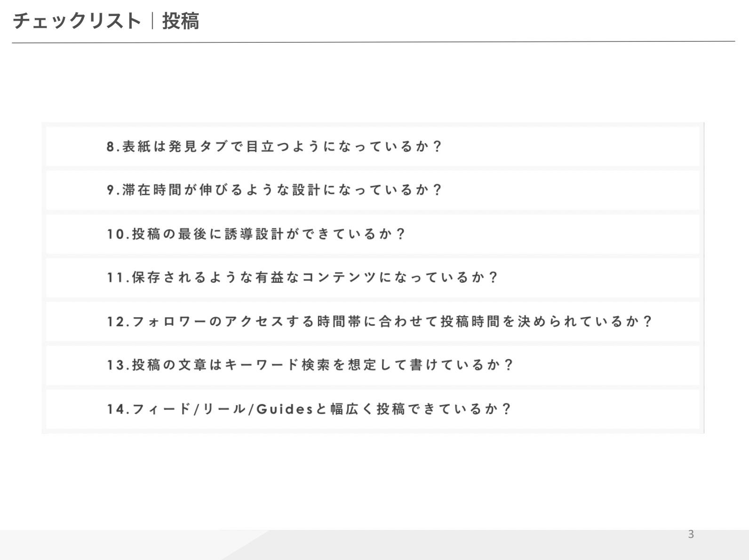The width and height of the screenshot is (749, 560).
Task: Click page number 3 in the footer
Action: 691,534
